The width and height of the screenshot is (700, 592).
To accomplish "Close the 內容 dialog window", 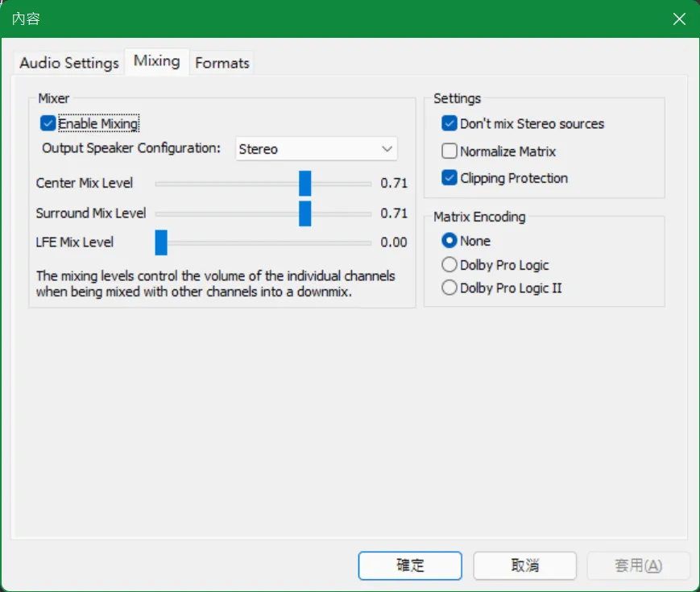I will click(x=679, y=19).
